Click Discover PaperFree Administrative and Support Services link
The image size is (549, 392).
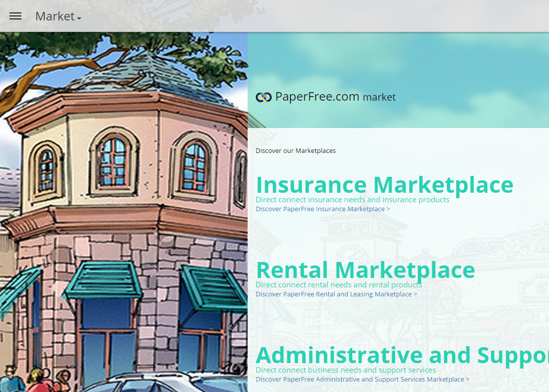[x=362, y=380]
